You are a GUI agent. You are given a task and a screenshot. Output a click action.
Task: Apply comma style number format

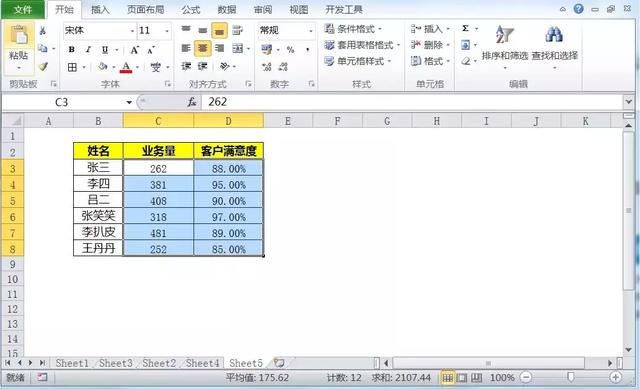[x=307, y=50]
